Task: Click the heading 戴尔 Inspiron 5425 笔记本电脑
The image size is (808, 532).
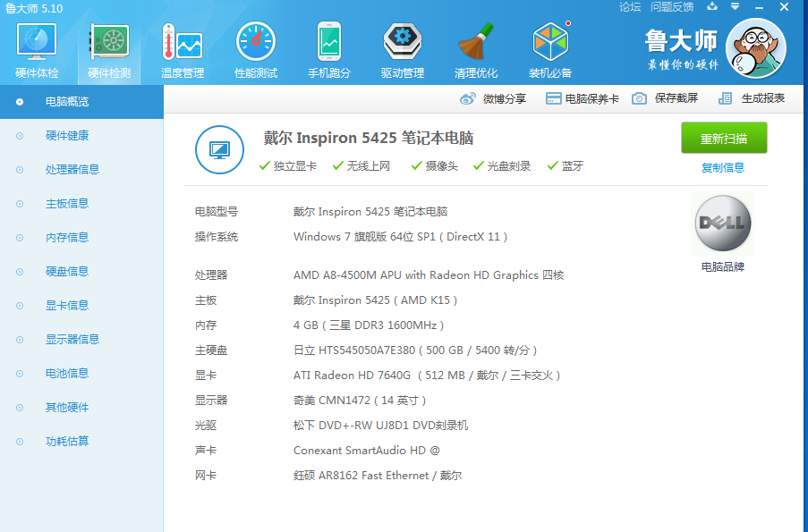Action: (369, 138)
